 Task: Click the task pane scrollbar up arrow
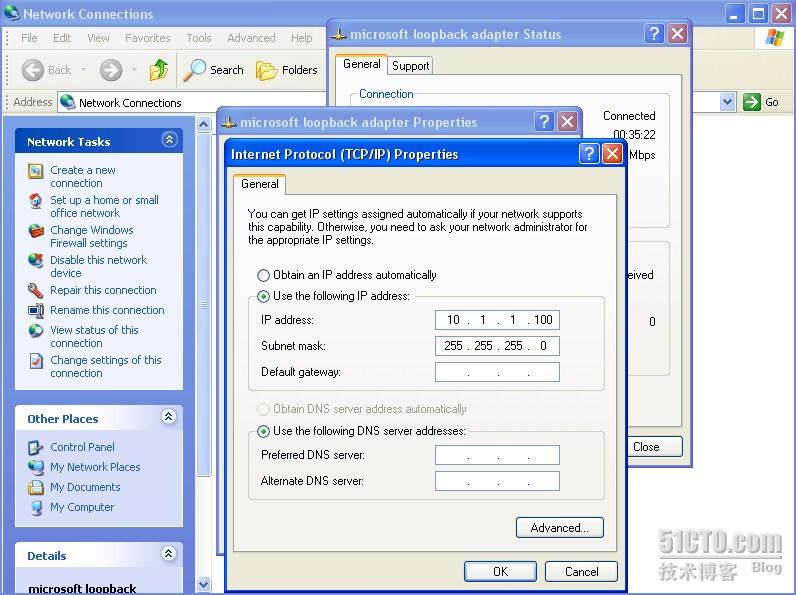[204, 124]
